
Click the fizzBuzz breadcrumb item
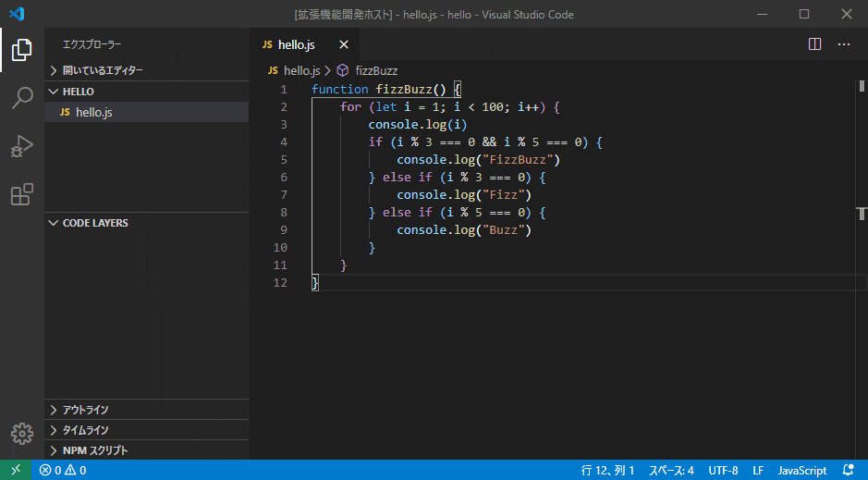[x=376, y=70]
